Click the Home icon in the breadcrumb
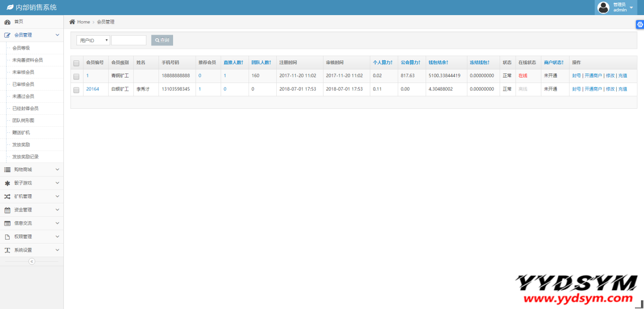644x309 pixels. pos(72,22)
